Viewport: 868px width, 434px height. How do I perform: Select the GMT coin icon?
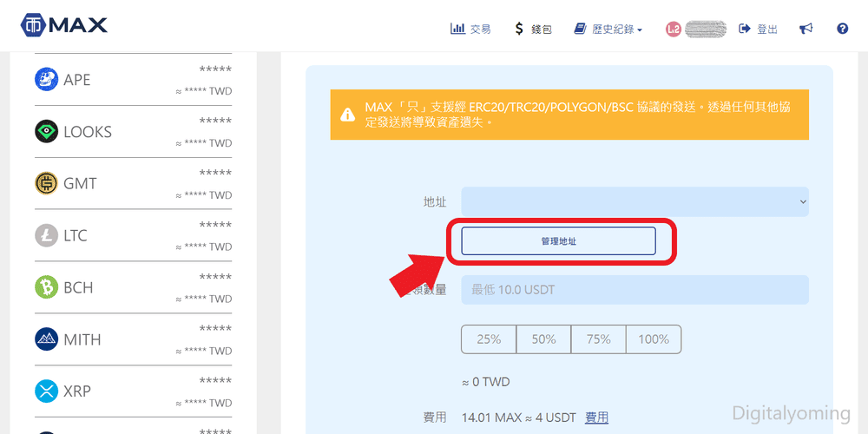pyautogui.click(x=47, y=183)
